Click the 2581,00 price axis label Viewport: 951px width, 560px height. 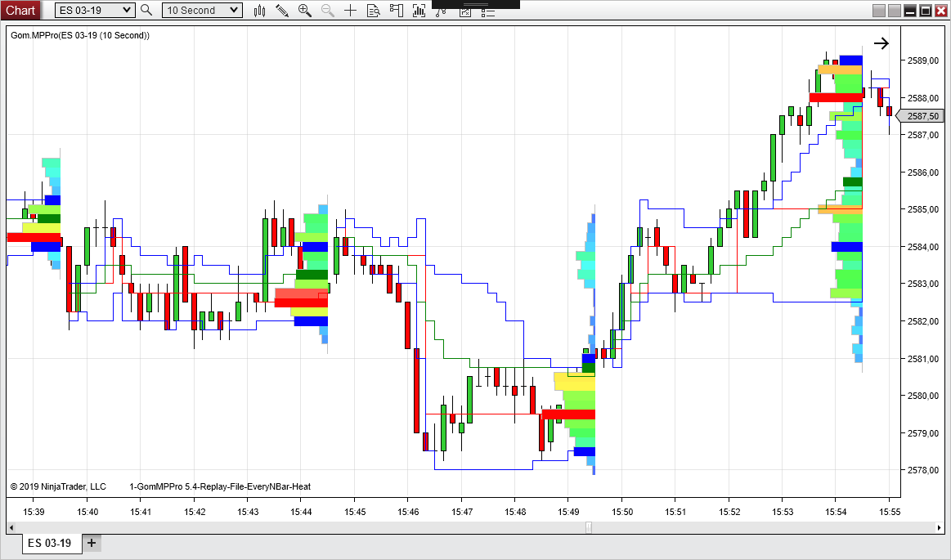point(924,359)
